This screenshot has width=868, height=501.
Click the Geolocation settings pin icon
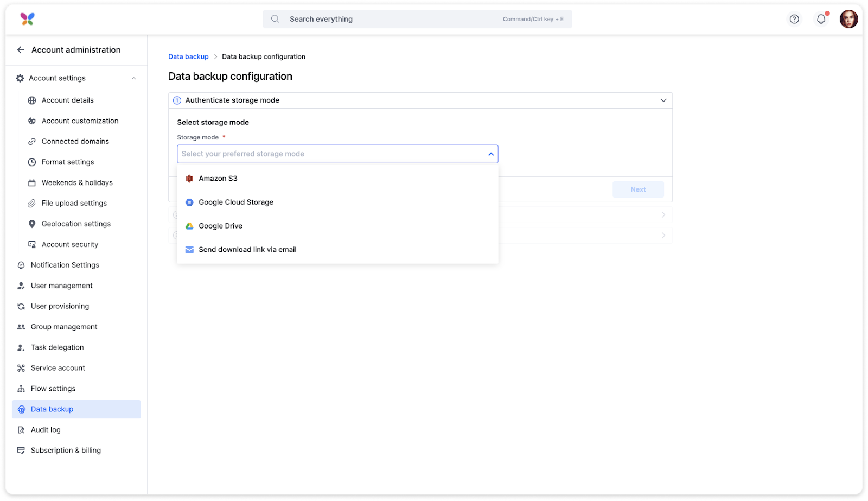click(x=32, y=224)
